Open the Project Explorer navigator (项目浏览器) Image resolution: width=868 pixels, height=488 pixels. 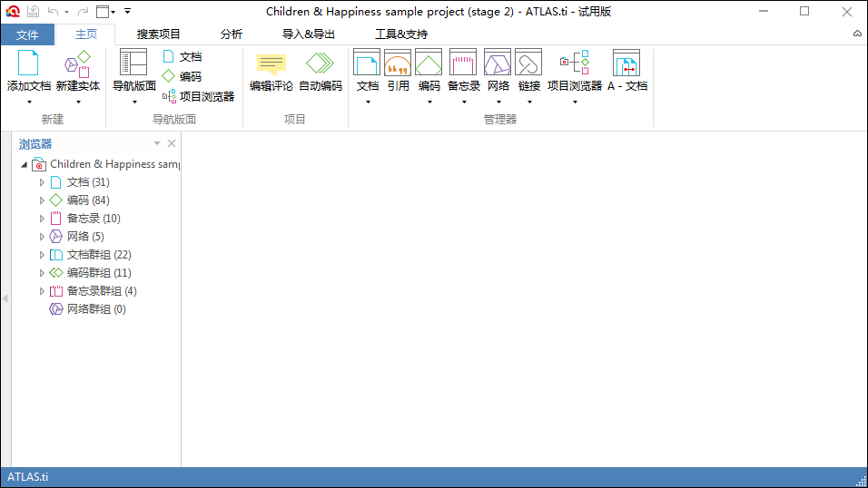(x=199, y=96)
